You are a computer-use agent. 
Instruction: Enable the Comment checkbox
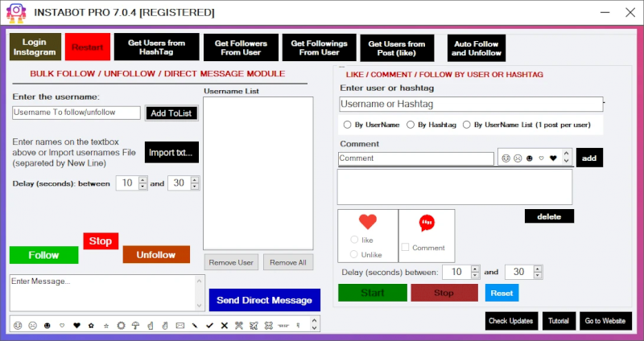[406, 247]
